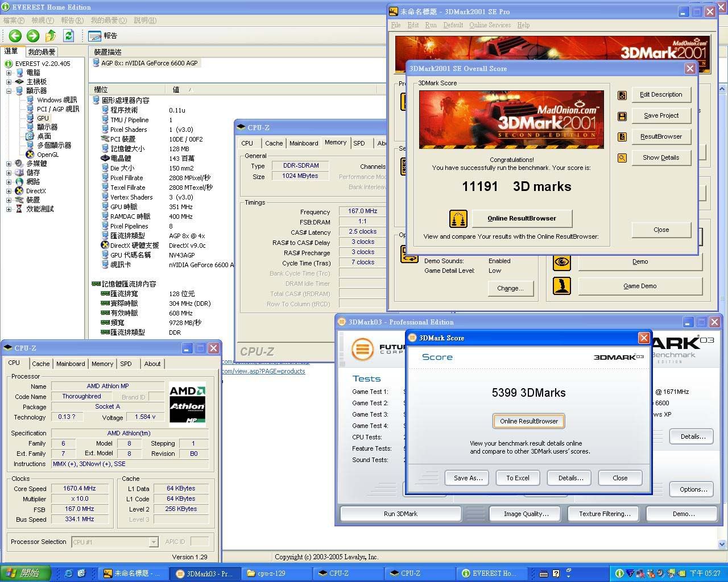
Task: Click the 3DMark2001 Game Demo joystick icon
Action: point(562,286)
